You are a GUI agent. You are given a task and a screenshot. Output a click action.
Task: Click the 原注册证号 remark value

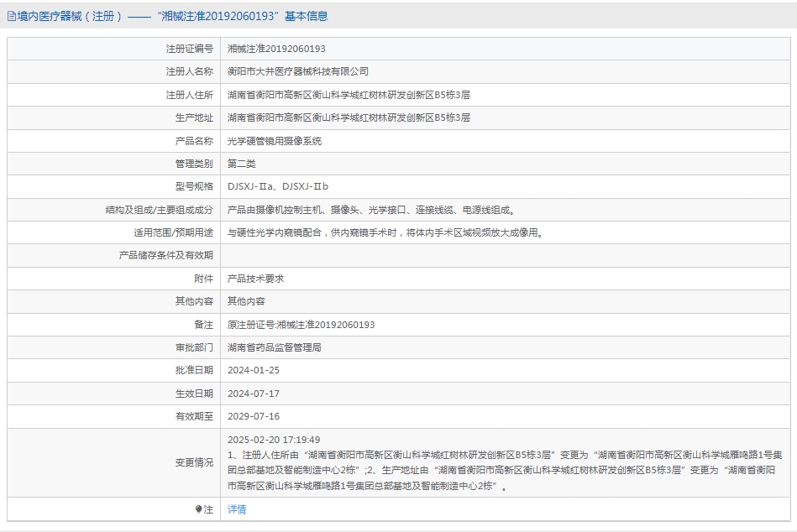point(301,325)
